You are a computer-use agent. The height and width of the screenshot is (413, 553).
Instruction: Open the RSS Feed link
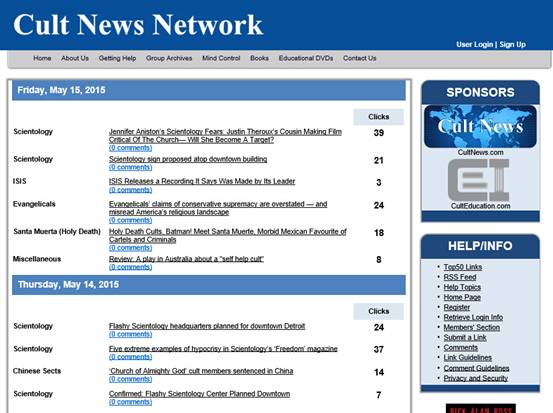460,277
